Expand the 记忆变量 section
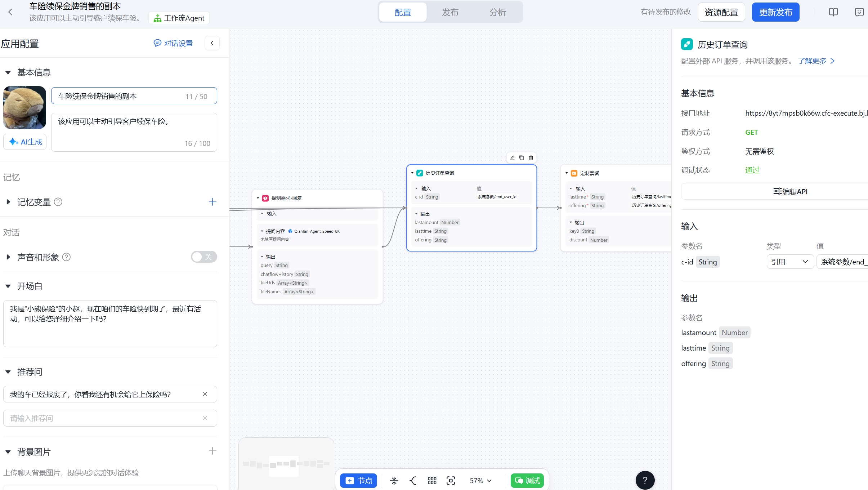The width and height of the screenshot is (868, 490). pos(8,202)
